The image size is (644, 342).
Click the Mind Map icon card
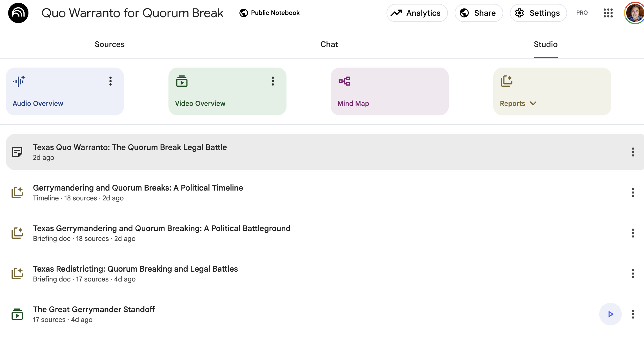coord(390,91)
